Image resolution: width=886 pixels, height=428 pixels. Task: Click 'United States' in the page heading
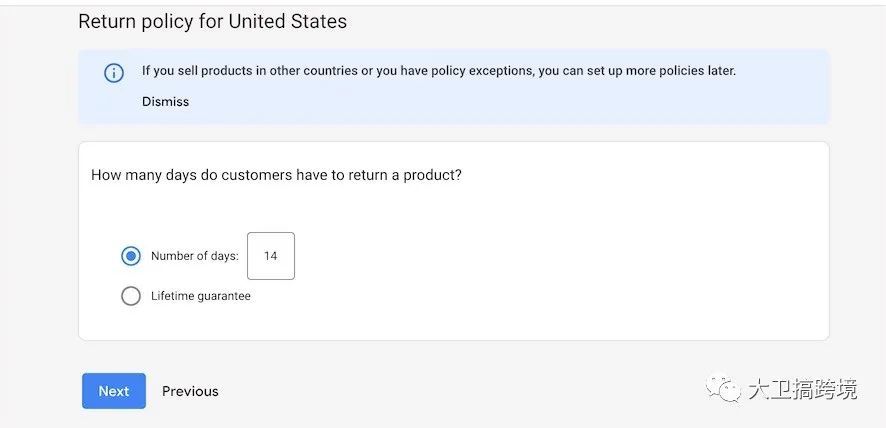tap(288, 21)
